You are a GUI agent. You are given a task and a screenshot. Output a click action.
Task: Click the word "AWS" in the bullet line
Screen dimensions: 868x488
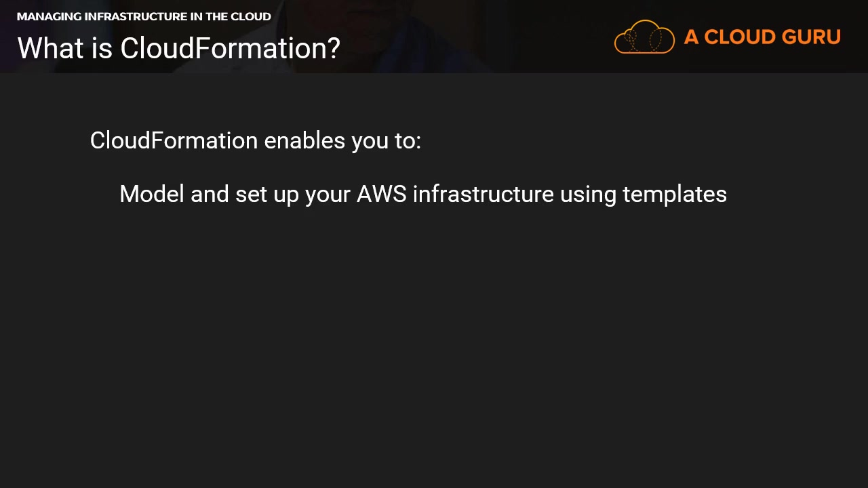click(382, 194)
